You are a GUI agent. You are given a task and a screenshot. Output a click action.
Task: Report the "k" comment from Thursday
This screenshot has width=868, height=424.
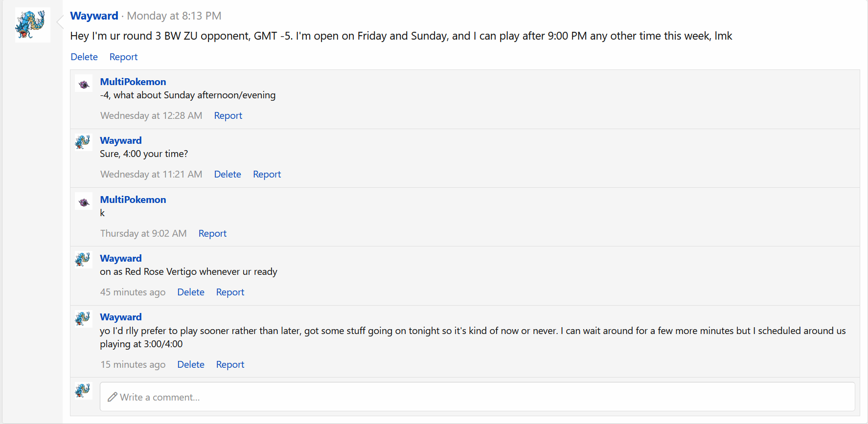[x=212, y=233]
